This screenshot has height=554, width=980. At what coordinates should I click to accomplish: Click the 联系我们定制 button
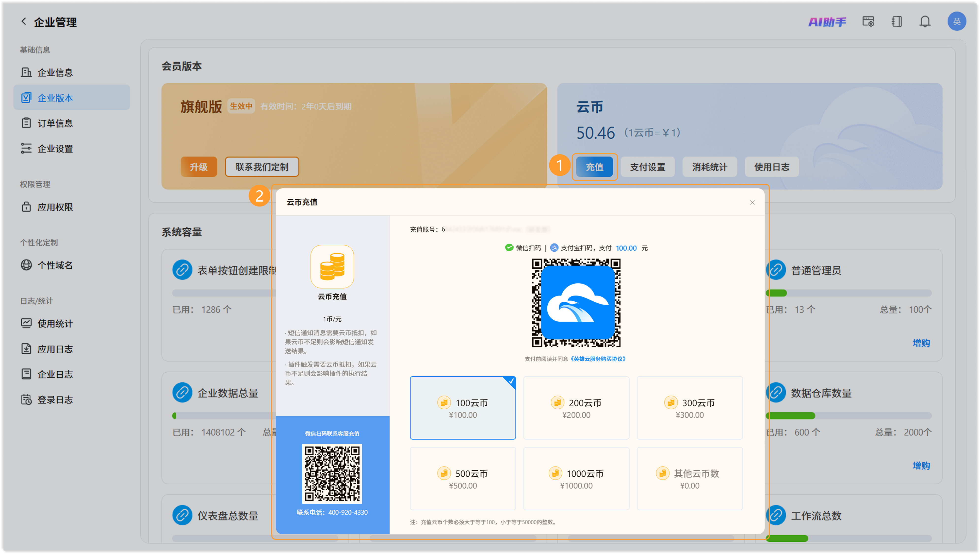point(262,167)
